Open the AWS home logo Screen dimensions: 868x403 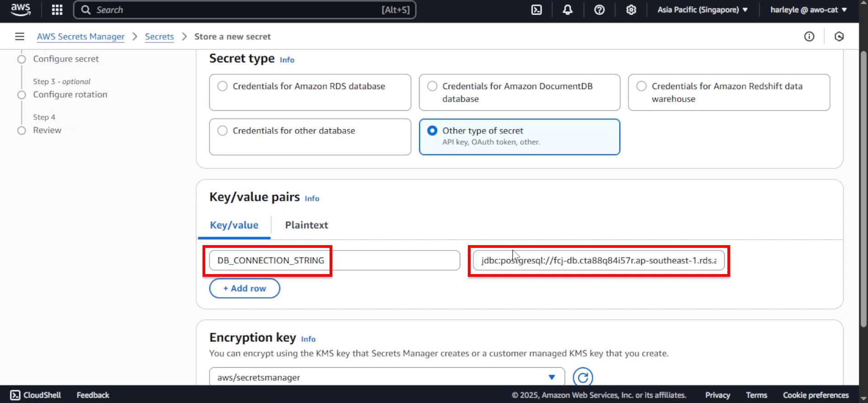point(21,9)
